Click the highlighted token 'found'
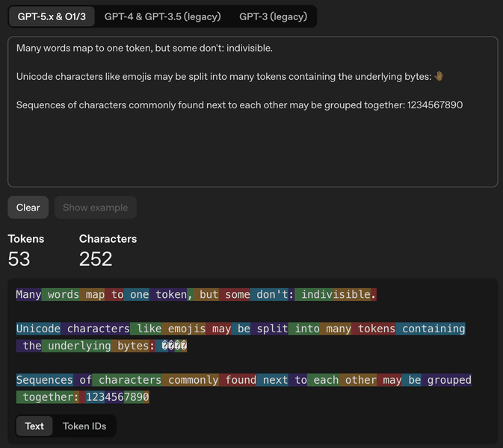Screen dimensions: 503x448 click(238, 380)
